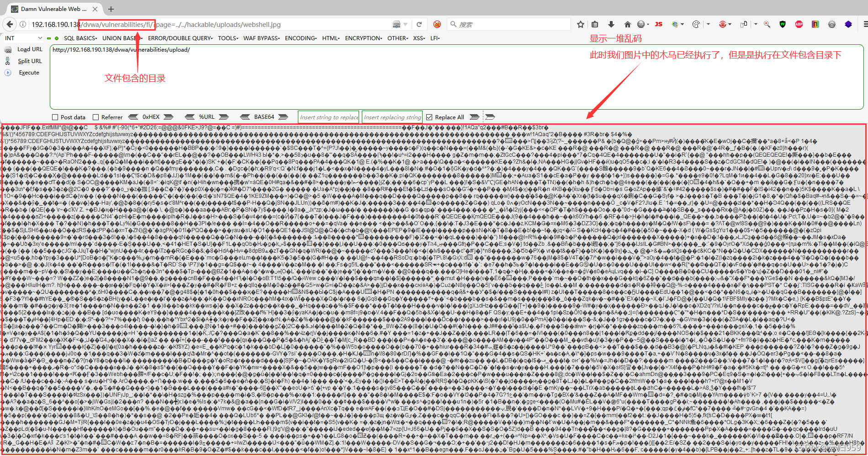Encode BASE64 with the right arrow

click(283, 117)
